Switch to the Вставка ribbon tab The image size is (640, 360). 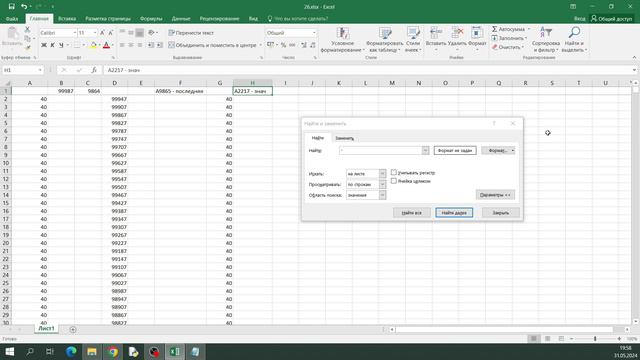[x=67, y=18]
